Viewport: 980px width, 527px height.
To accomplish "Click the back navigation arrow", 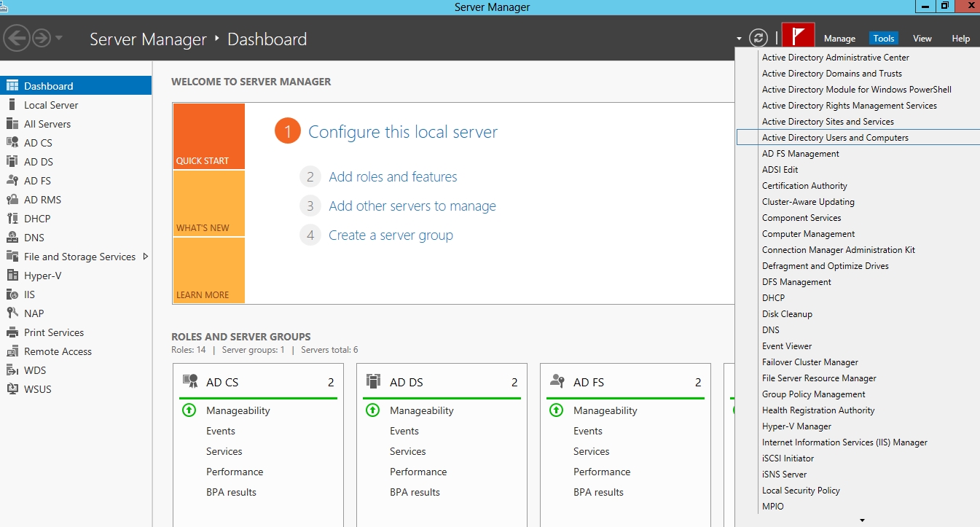I will (17, 38).
